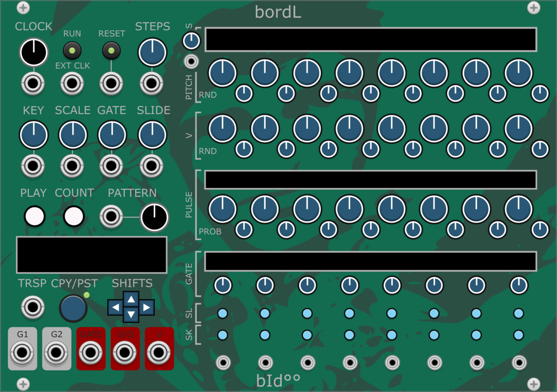
Task: Click the KEY input jack
Action: pyautogui.click(x=33, y=166)
